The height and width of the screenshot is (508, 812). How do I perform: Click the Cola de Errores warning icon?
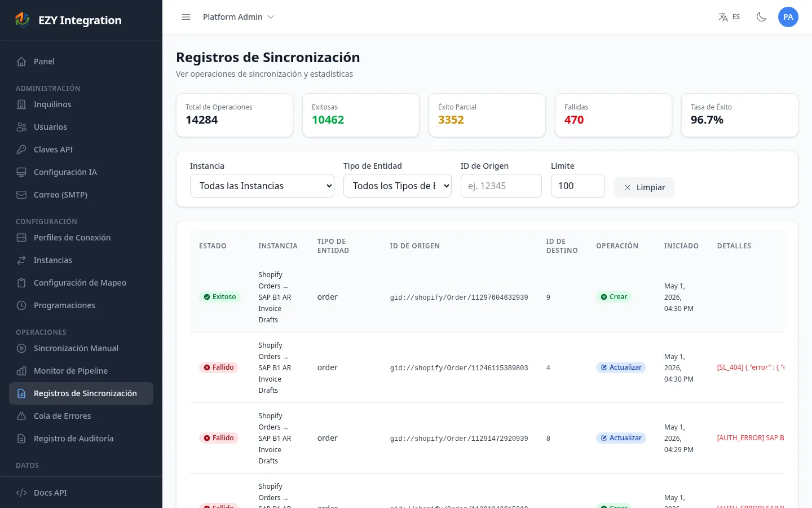pos(21,416)
